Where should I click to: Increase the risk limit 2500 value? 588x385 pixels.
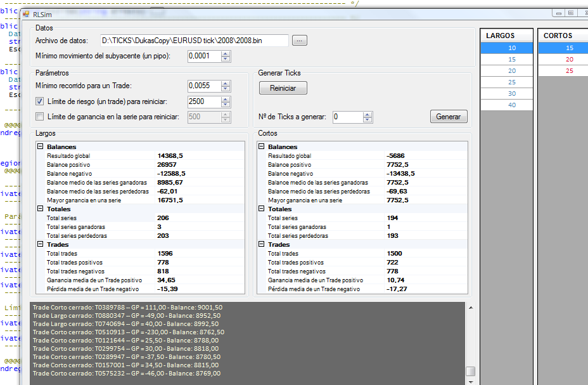(x=226, y=99)
